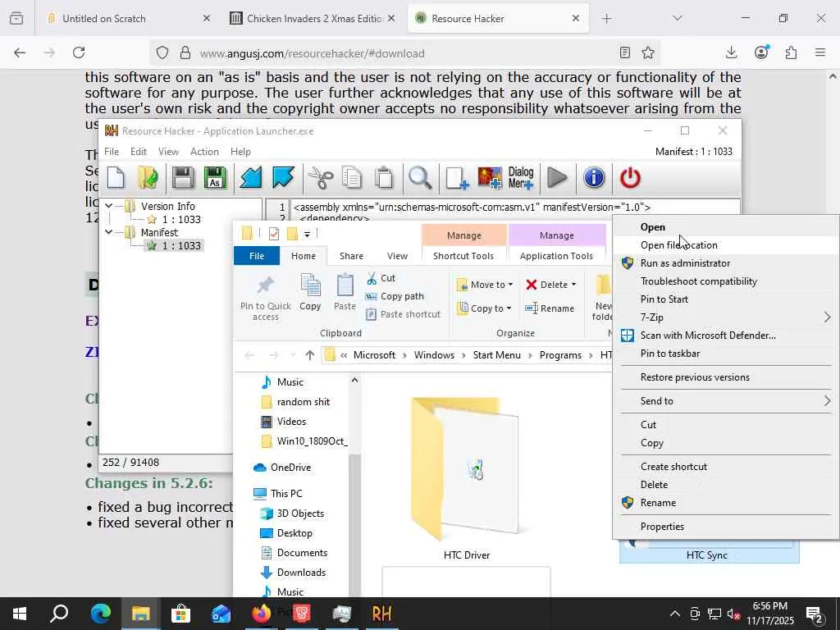
Task: Click Copy path in Explorer ribbon
Action: (x=395, y=296)
